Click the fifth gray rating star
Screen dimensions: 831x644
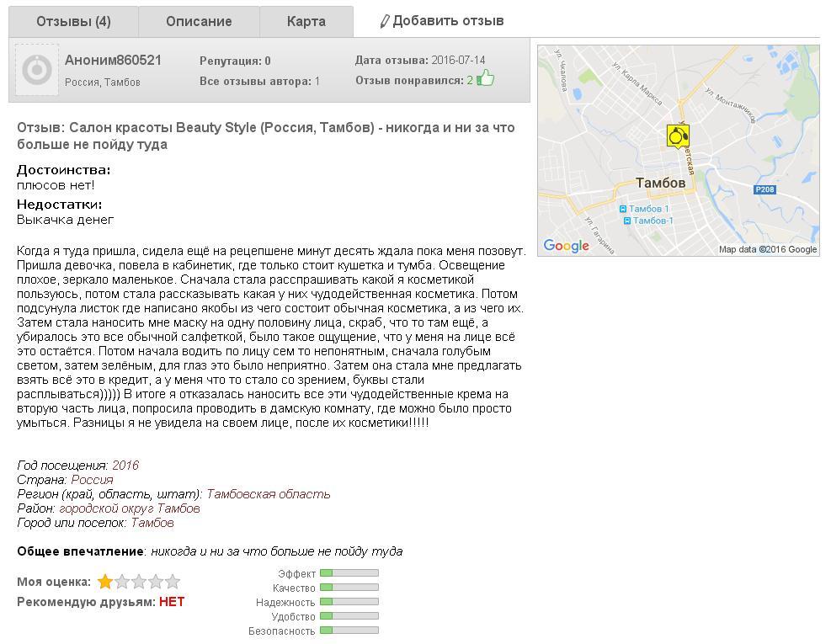click(173, 582)
